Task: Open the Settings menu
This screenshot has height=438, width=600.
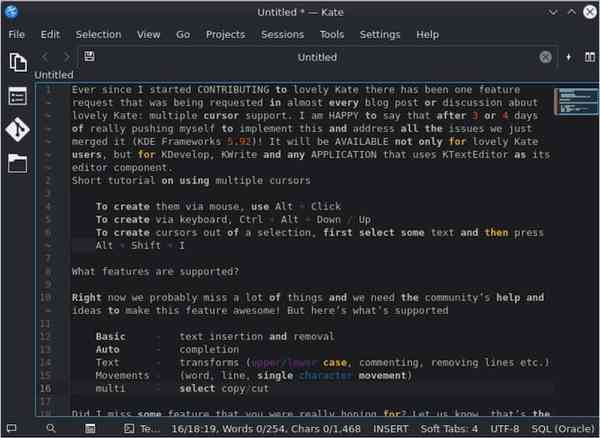Action: pos(380,35)
